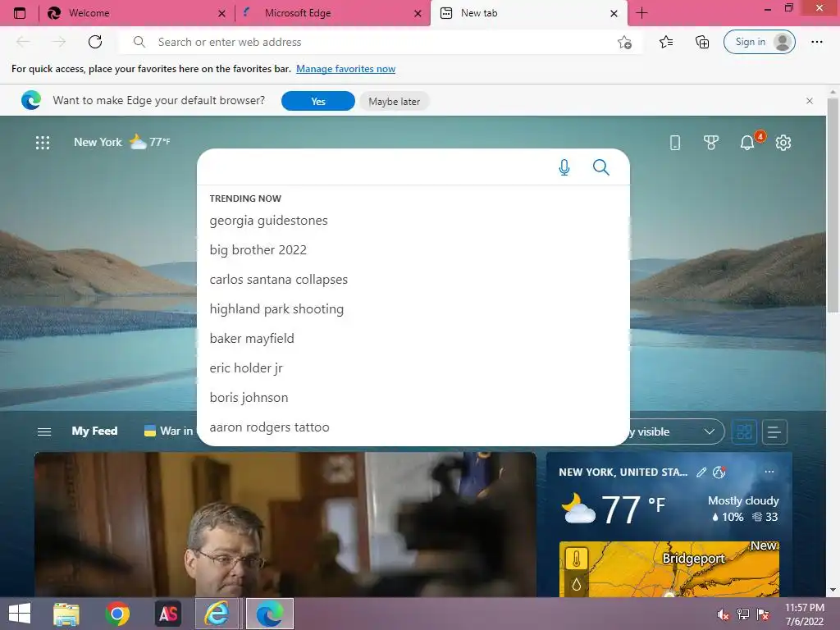The image size is (840, 630).
Task: Open the Windows Start button
Action: [20, 614]
